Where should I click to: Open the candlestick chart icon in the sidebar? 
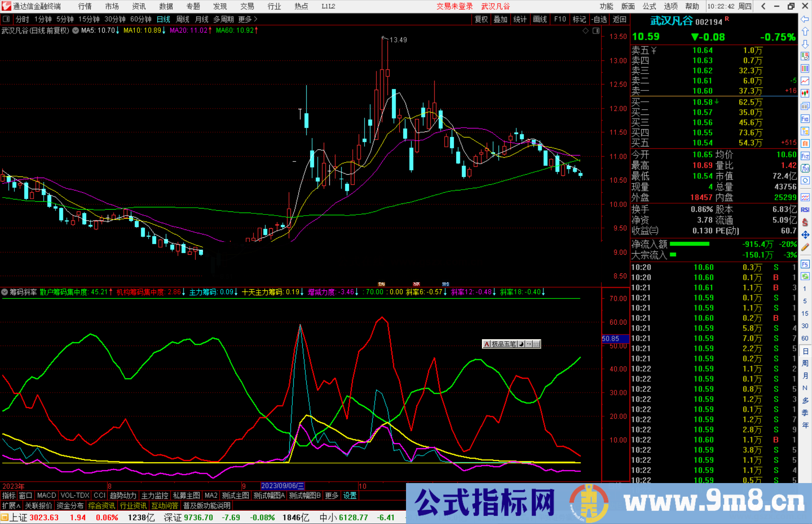click(805, 93)
